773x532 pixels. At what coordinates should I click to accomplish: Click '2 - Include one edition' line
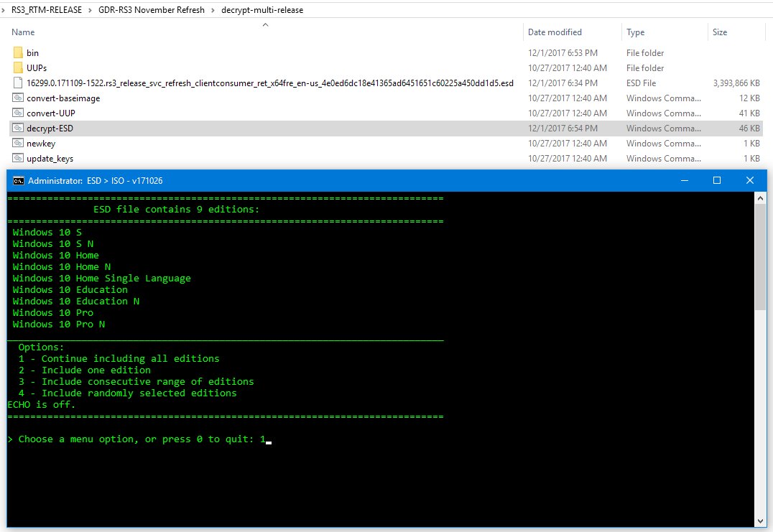click(85, 370)
